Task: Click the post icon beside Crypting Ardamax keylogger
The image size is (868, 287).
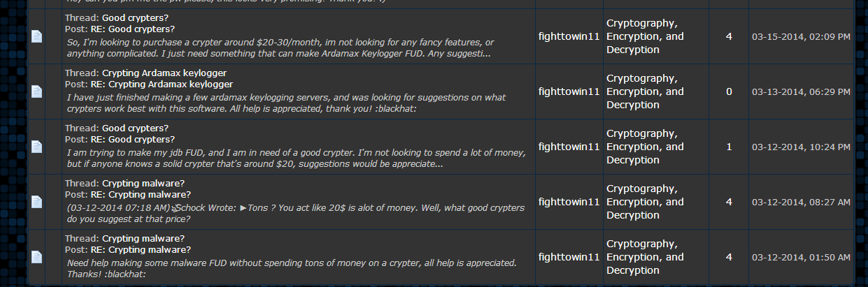Action: tap(36, 91)
